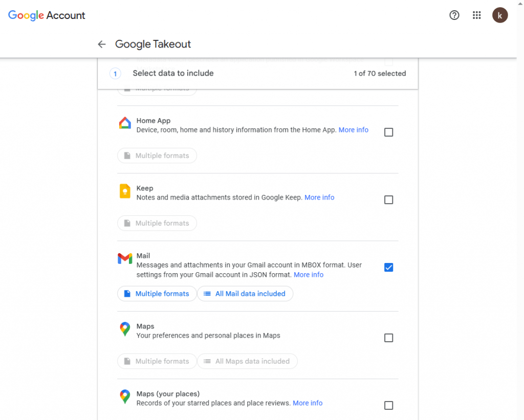Viewport: 524px width, 420px height.
Task: Click the step 1 circle icon
Action: (x=115, y=74)
